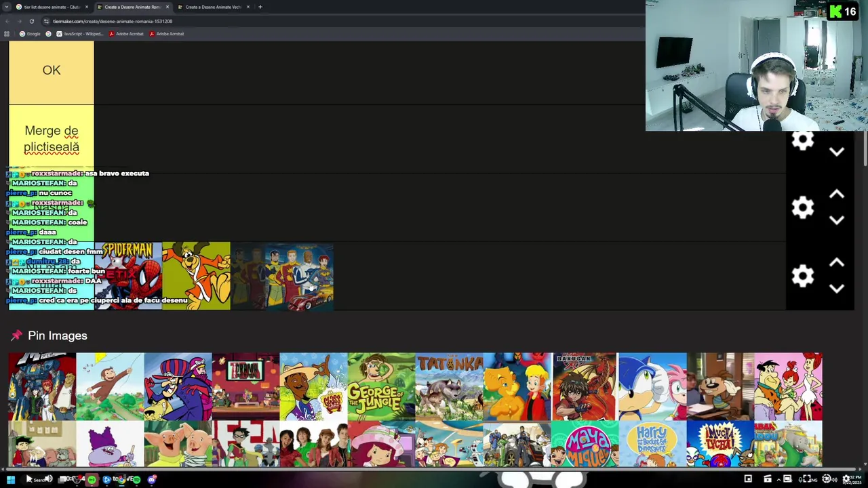The width and height of the screenshot is (868, 488).
Task: Pick the cowboy hat character image
Action: [x=313, y=386]
